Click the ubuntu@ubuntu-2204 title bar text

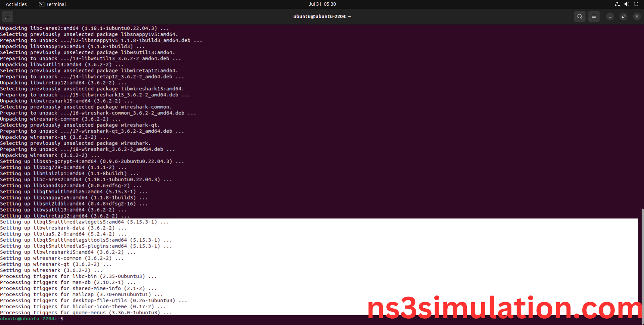[322, 16]
